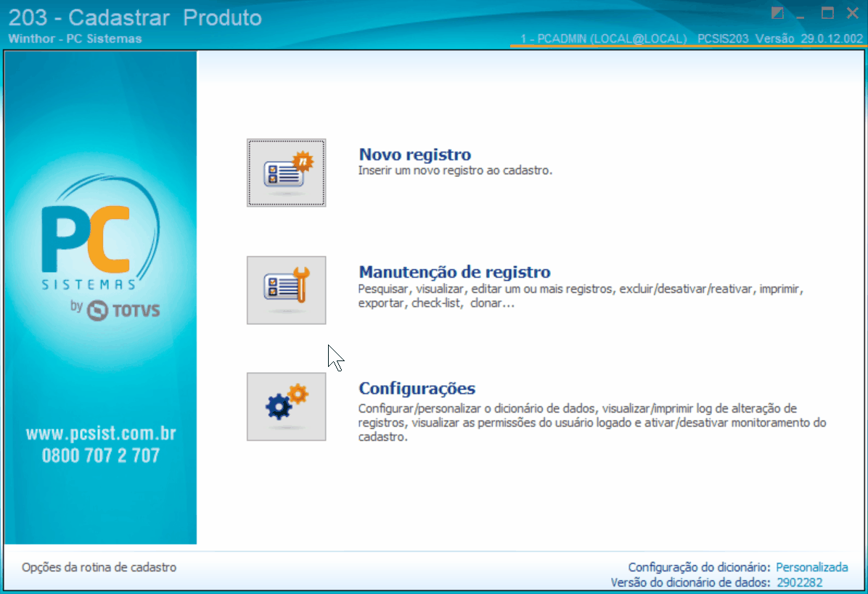Click the Novo registro heading
This screenshot has width=868, height=594.
414,154
